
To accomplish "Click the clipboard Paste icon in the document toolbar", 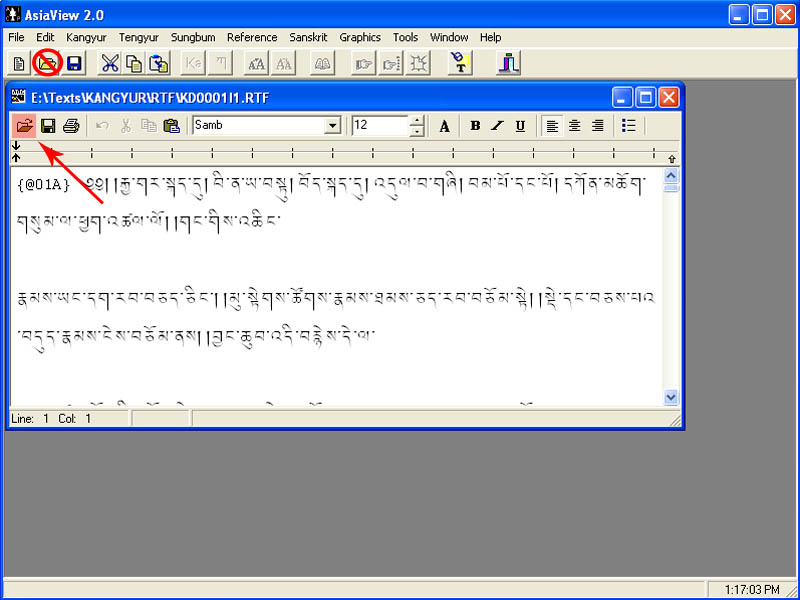I will (x=171, y=126).
